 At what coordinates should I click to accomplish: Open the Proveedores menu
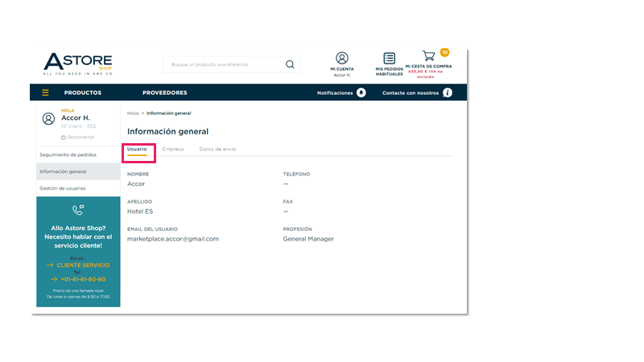pos(165,93)
